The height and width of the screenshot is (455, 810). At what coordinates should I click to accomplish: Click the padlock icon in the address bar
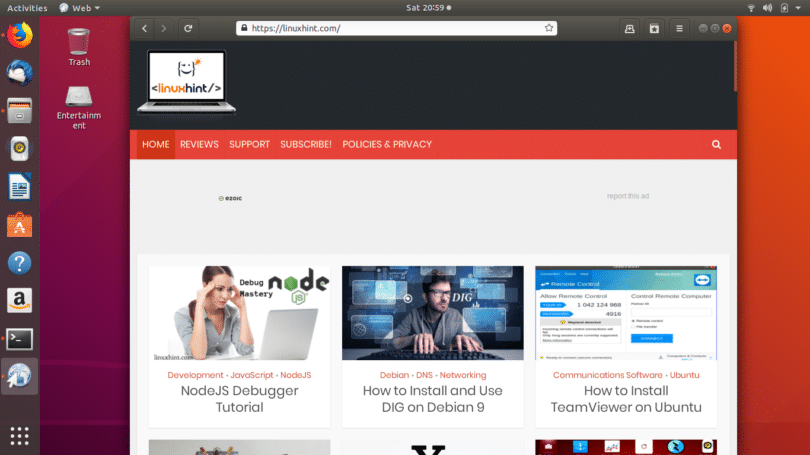244,28
